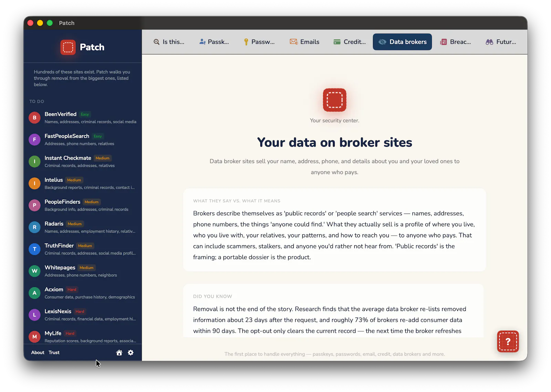551x392 pixels.
Task: Click the TruthFinder avatar T icon
Action: pos(34,249)
